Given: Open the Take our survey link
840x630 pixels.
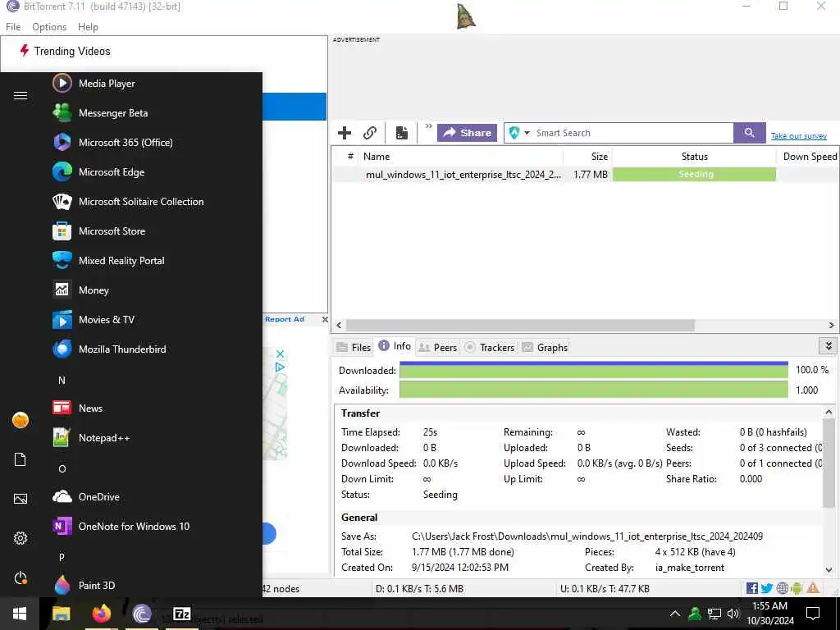Looking at the screenshot, I should pyautogui.click(x=799, y=136).
